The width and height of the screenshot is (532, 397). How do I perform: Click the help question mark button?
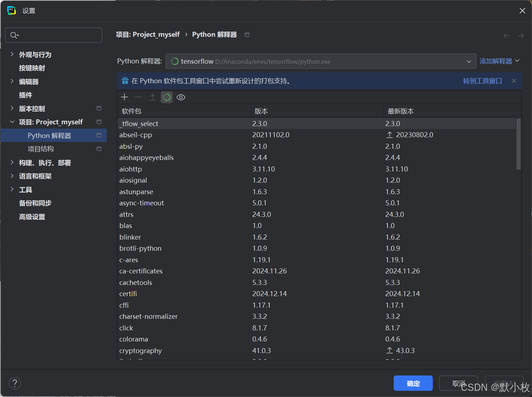tap(15, 383)
